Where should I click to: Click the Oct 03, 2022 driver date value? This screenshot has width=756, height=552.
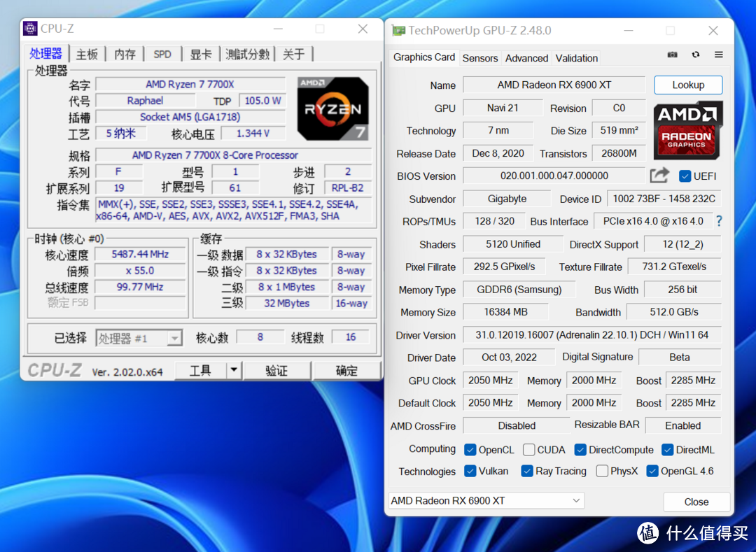pos(509,357)
